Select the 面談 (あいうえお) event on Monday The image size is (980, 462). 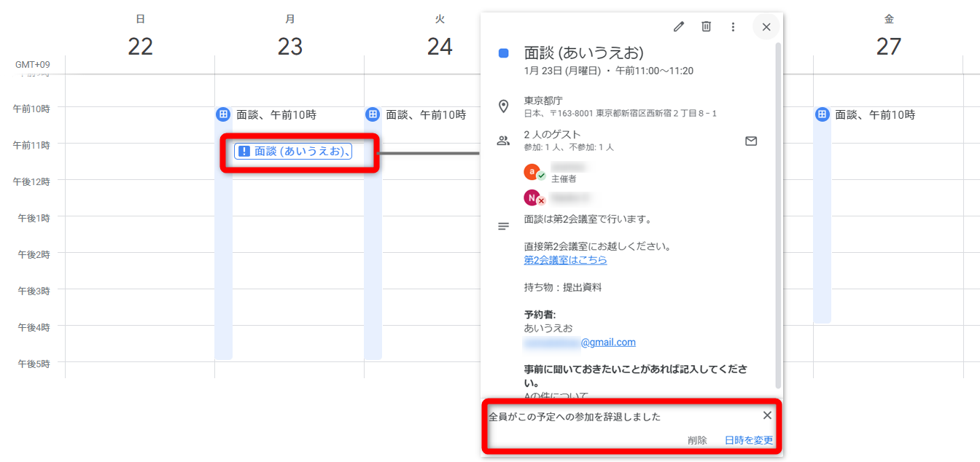tap(293, 151)
